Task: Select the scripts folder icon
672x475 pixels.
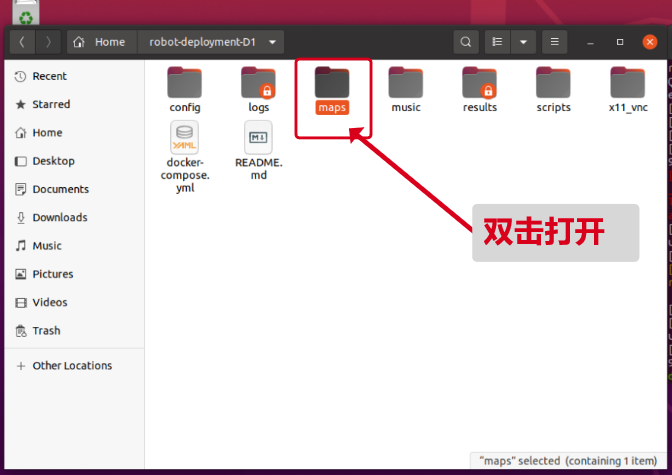Action: (x=553, y=82)
